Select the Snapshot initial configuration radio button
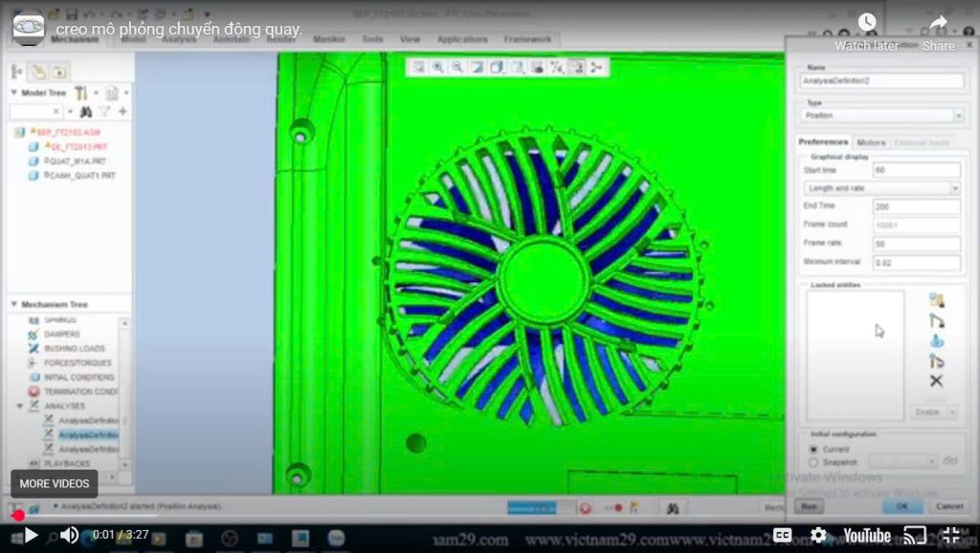The image size is (980, 553). pyautogui.click(x=814, y=462)
